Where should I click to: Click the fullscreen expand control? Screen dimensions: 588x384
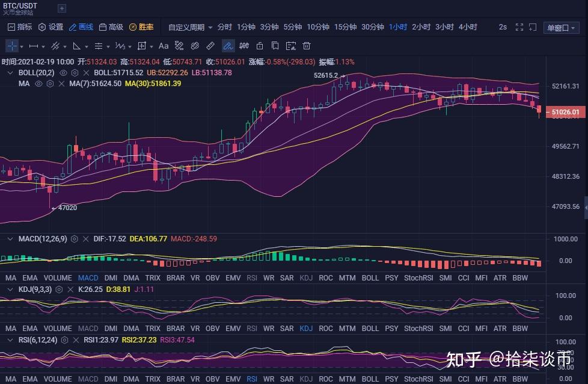519,27
